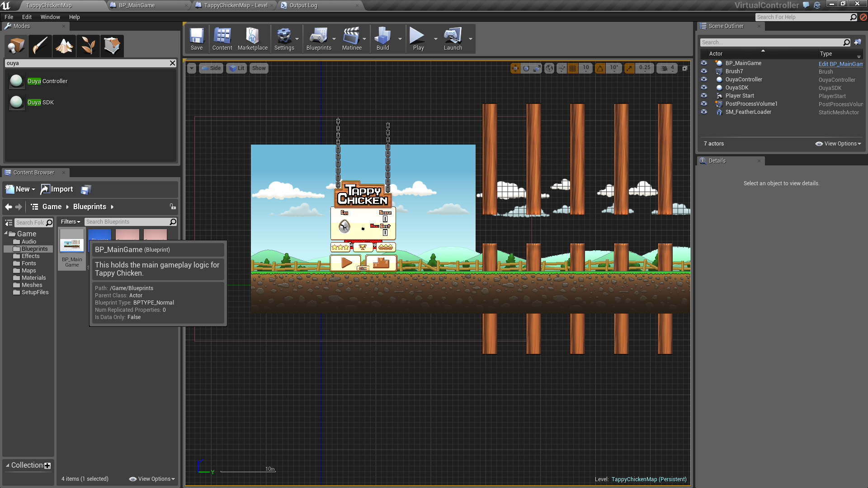Switch to the Output Log tab

click(x=303, y=5)
